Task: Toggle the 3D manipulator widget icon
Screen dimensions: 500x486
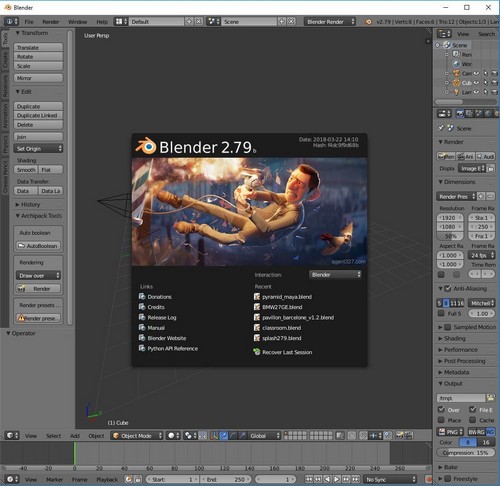Action: click(x=214, y=435)
